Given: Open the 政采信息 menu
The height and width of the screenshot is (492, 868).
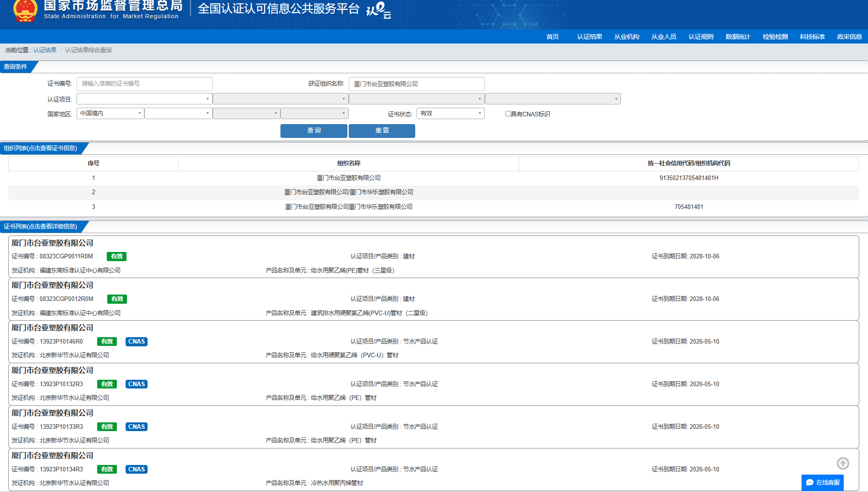Looking at the screenshot, I should click(850, 37).
